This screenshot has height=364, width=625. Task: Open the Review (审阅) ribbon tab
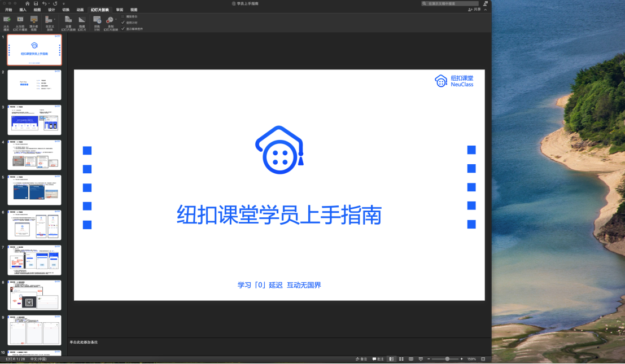pos(120,10)
